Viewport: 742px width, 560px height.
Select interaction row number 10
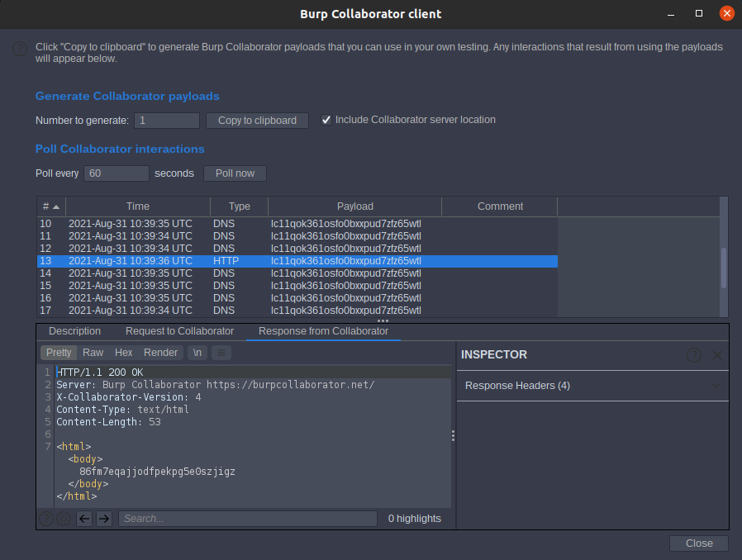(x=297, y=224)
